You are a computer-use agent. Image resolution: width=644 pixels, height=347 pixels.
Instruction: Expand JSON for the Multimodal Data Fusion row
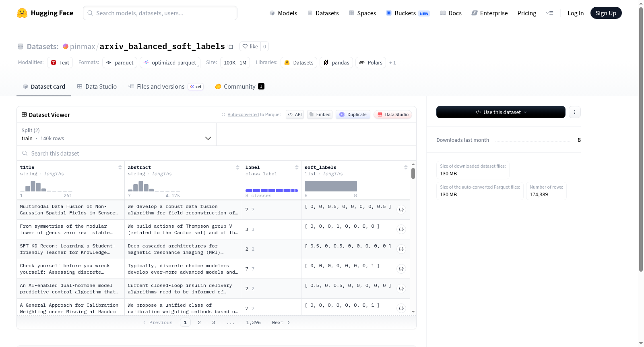(401, 210)
